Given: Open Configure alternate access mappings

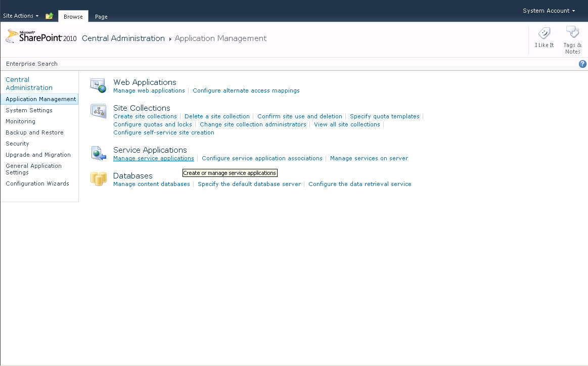Looking at the screenshot, I should coord(246,90).
